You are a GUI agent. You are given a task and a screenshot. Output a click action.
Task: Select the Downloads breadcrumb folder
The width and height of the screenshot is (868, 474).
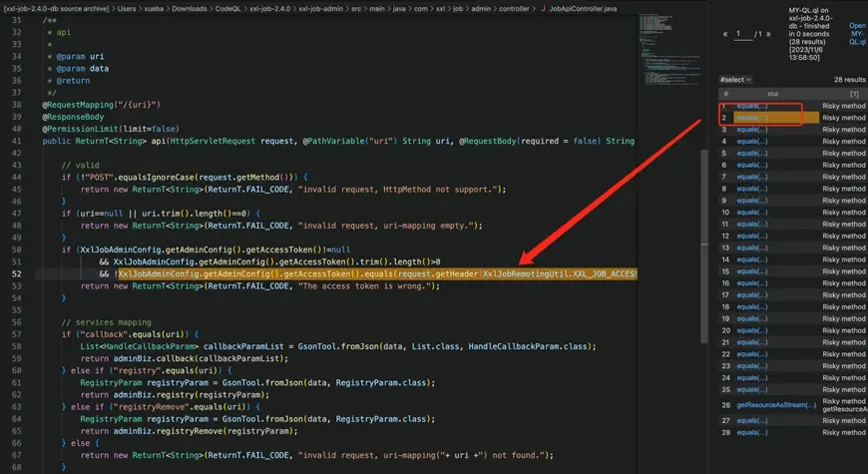coord(190,9)
